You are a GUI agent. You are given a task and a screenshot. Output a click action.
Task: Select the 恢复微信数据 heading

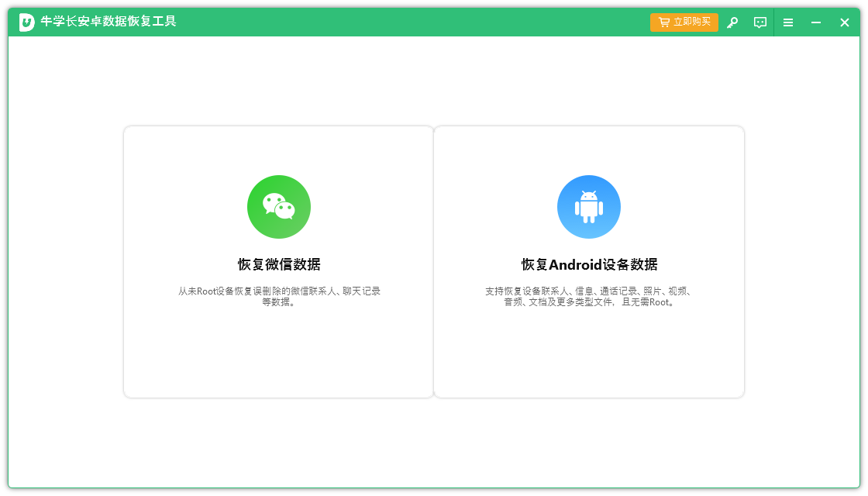(x=279, y=264)
